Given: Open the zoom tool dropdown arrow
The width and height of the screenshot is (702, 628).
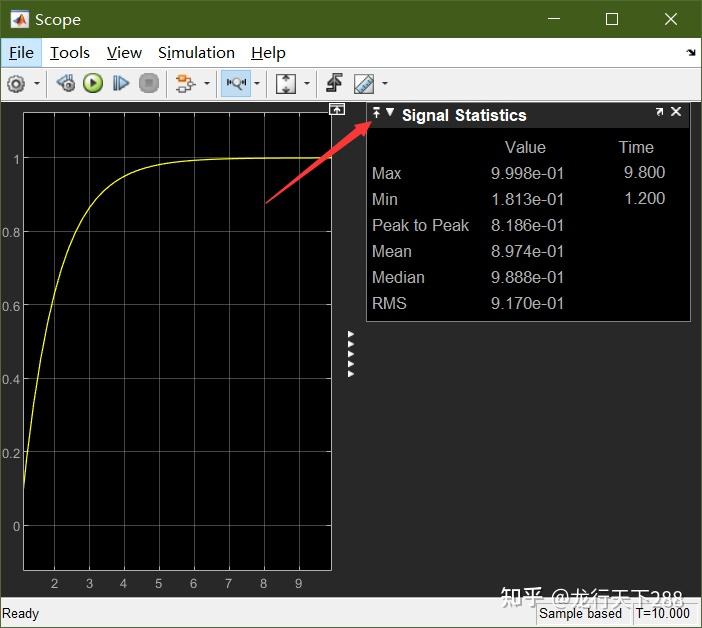Looking at the screenshot, I should click(x=257, y=84).
